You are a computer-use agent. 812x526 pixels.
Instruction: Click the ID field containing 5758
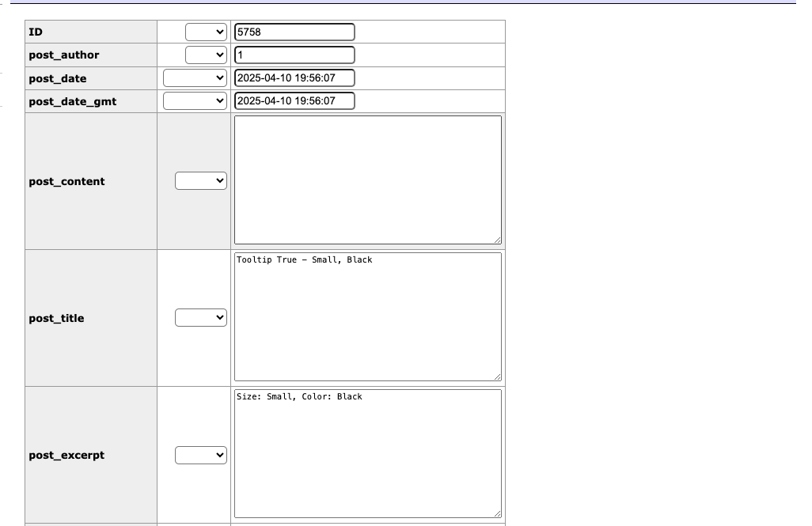coord(294,32)
